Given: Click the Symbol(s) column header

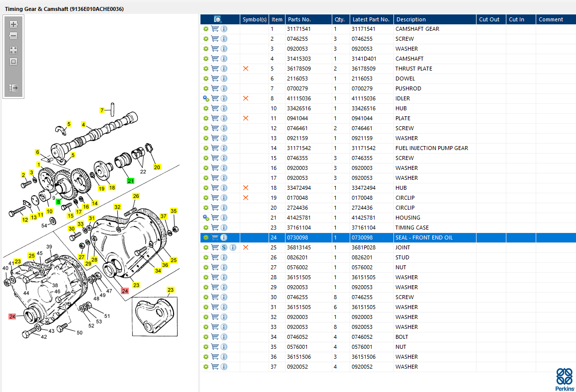Looking at the screenshot, I should coord(255,19).
